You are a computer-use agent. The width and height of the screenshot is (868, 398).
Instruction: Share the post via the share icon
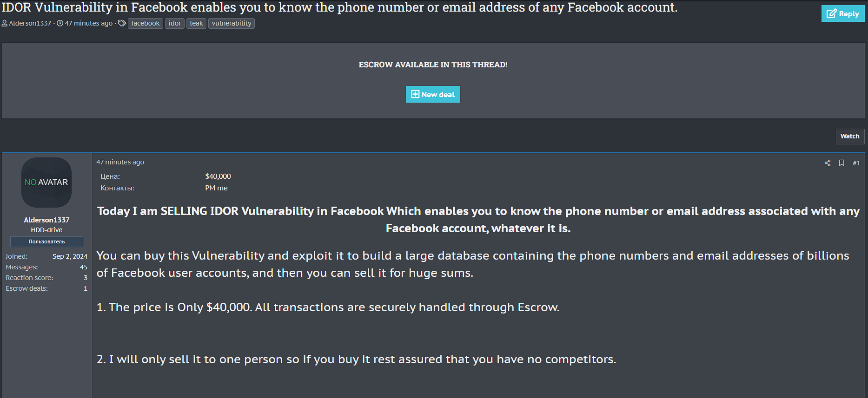pyautogui.click(x=827, y=163)
